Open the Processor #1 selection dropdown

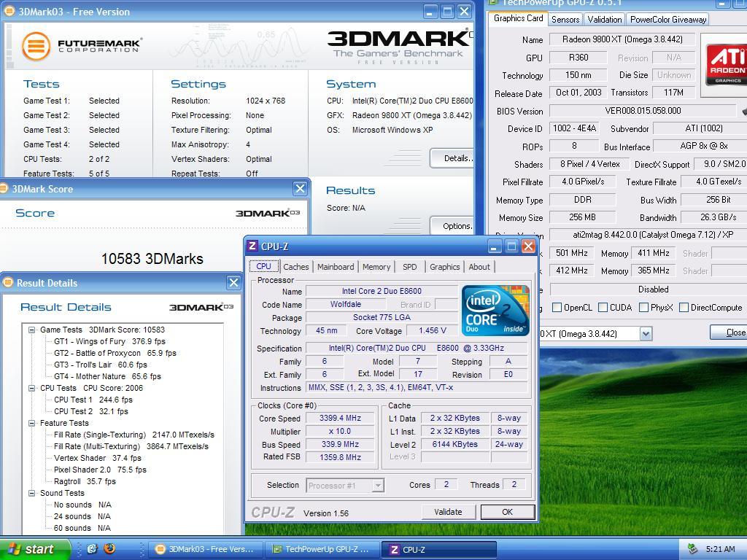pyautogui.click(x=377, y=485)
